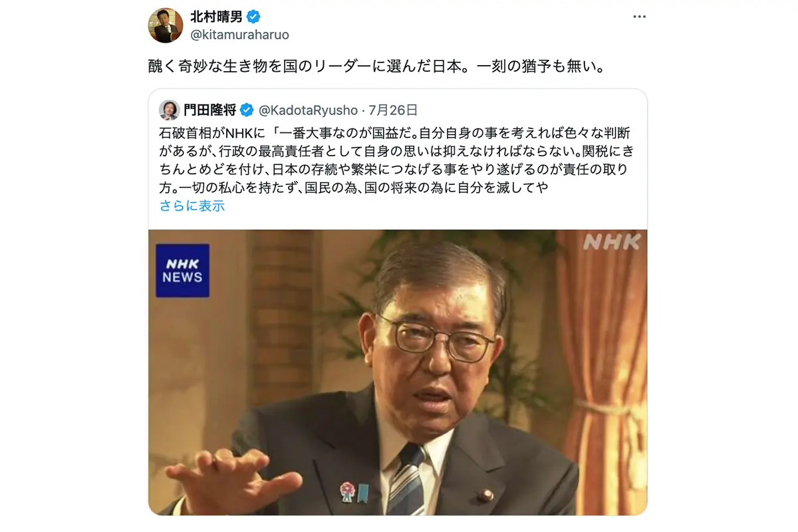Click 北村晴男's profile avatar
This screenshot has height=532, width=798.
click(x=165, y=25)
